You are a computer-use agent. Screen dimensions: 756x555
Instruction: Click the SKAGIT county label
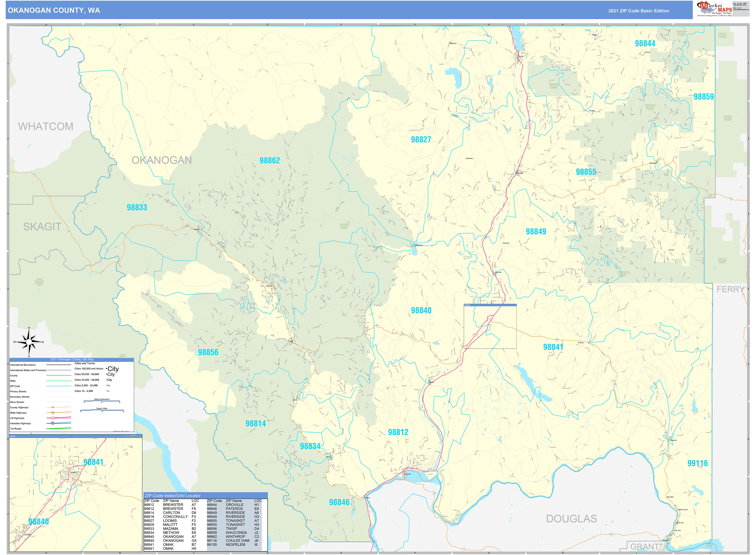pyautogui.click(x=42, y=227)
